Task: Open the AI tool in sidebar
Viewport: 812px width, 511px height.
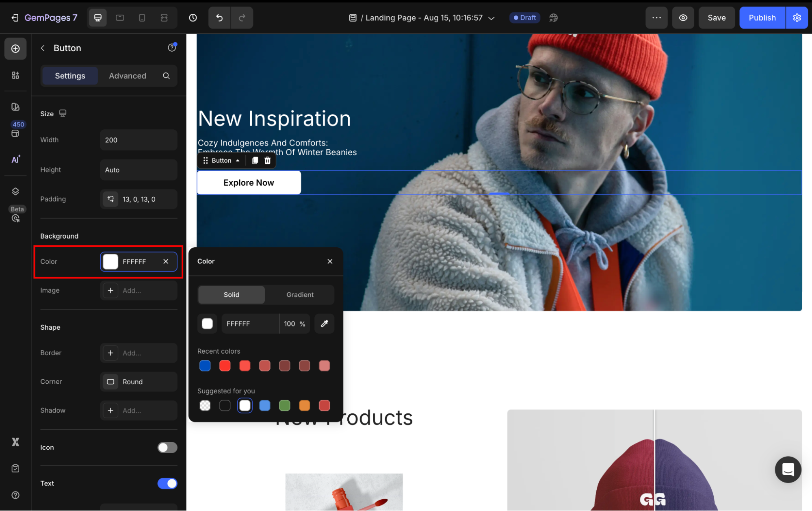Action: click(15, 159)
